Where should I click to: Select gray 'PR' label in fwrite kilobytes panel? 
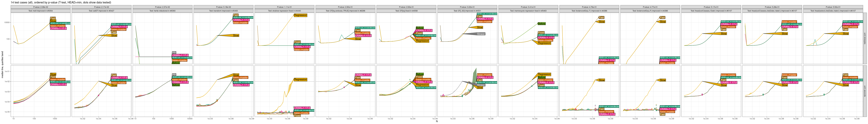pyautogui.click(x=174, y=53)
